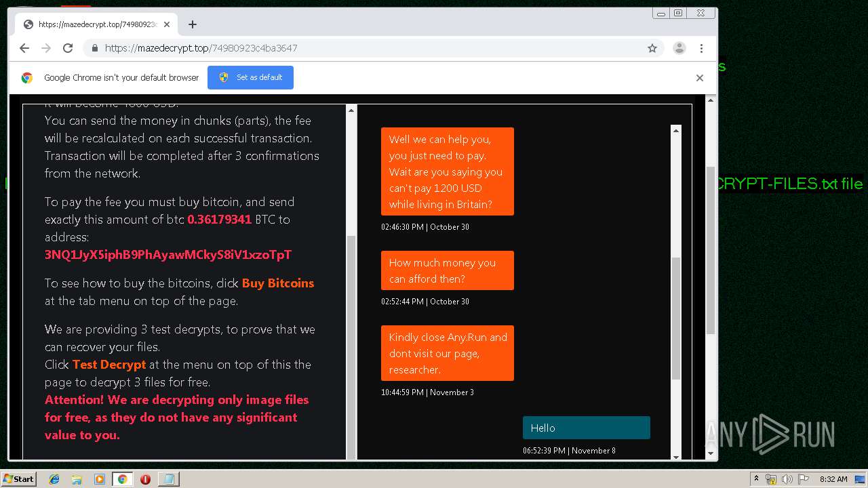Dismiss the default browser infobar
The image size is (868, 488).
coord(700,77)
